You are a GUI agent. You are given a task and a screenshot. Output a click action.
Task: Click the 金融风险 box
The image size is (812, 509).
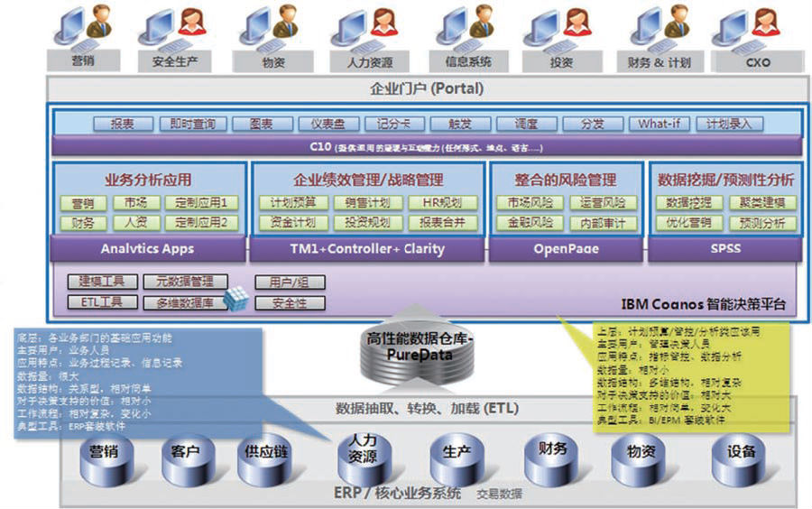(x=530, y=223)
